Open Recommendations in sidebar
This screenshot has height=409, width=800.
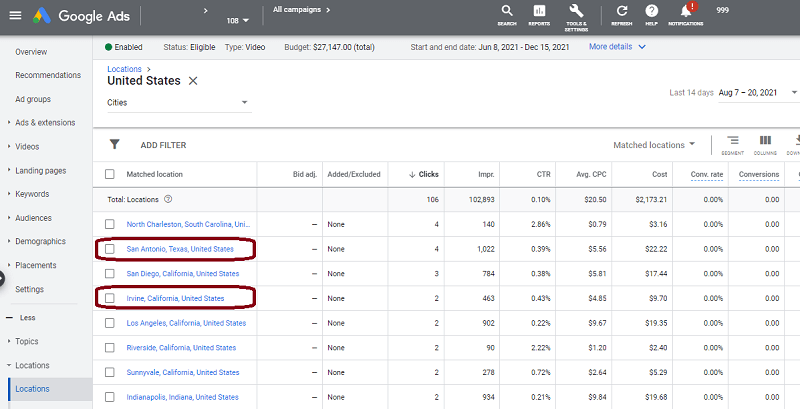(48, 75)
